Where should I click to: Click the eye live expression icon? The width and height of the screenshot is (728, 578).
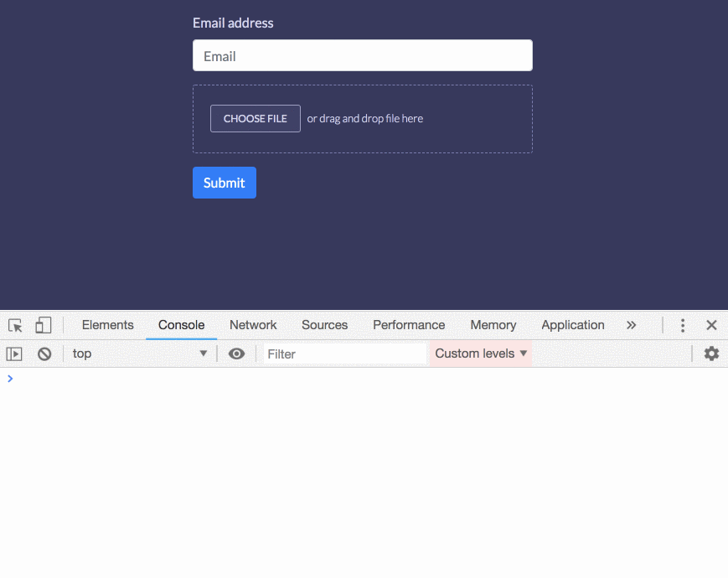[x=236, y=354]
